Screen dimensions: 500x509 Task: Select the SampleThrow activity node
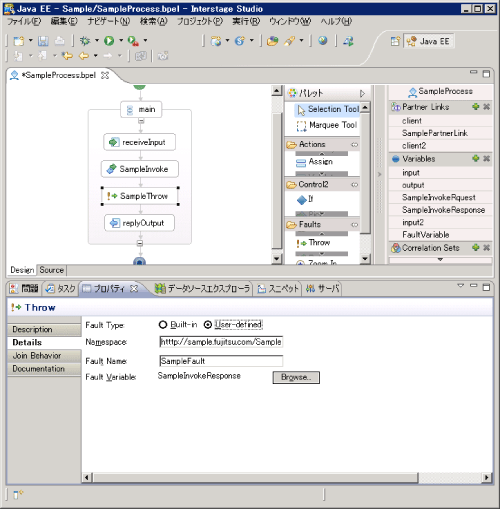coord(140,196)
